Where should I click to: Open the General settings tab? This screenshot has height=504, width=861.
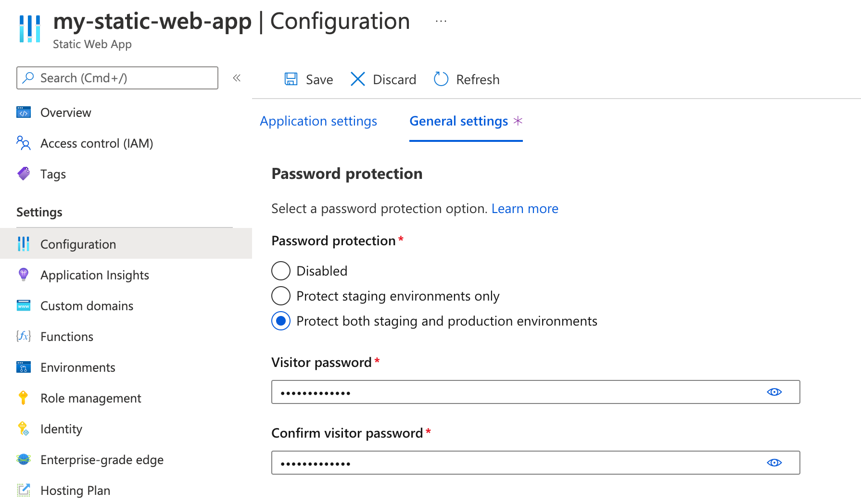[x=458, y=121]
